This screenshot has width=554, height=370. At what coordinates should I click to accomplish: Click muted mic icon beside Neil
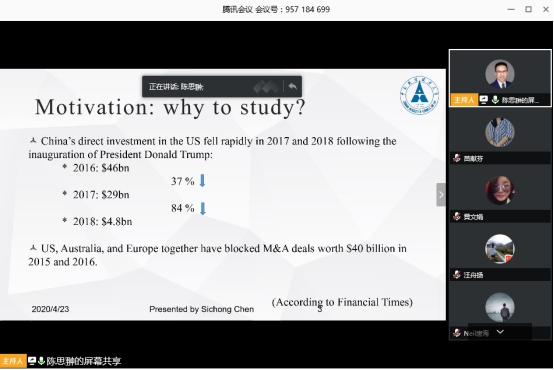(x=457, y=333)
